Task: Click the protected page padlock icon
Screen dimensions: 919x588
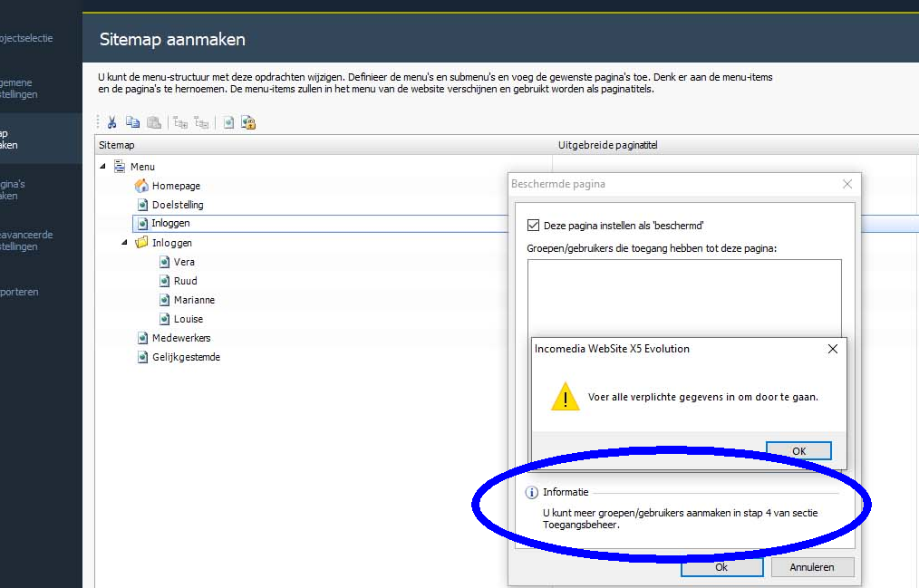Action: 248,123
